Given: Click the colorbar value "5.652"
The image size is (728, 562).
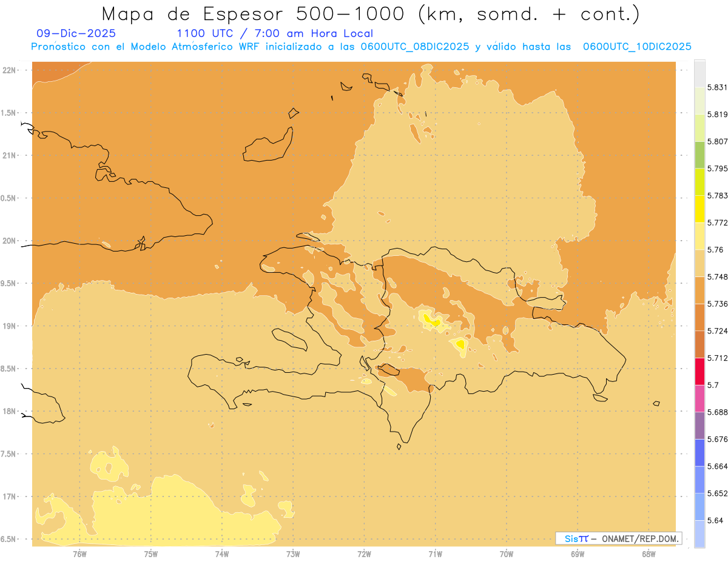Looking at the screenshot, I should pos(717,493).
